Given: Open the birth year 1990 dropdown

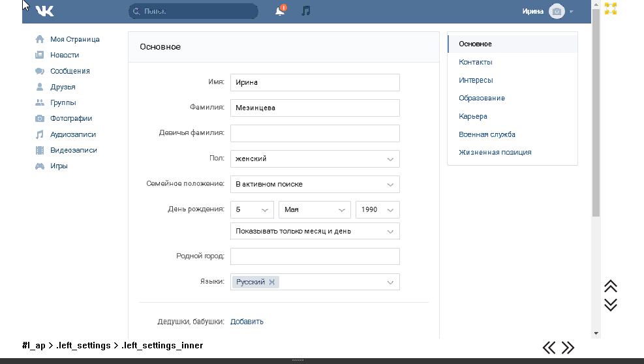Looking at the screenshot, I should click(x=377, y=209).
